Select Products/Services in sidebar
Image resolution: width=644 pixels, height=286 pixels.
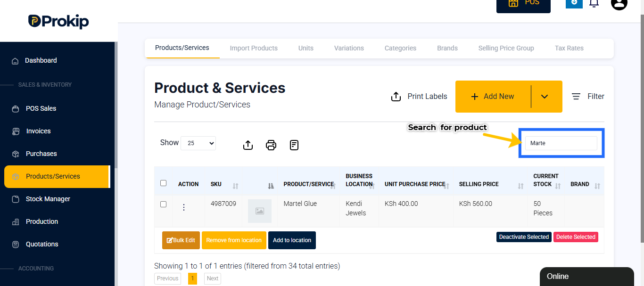[x=57, y=176]
